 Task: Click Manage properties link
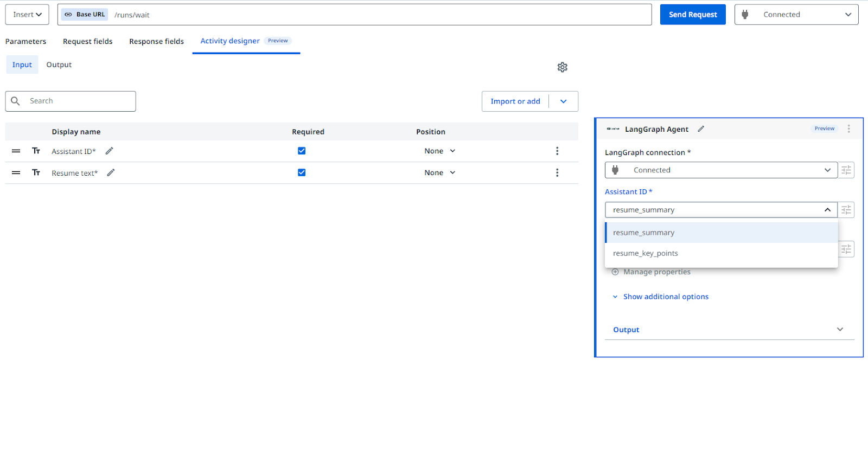(657, 272)
